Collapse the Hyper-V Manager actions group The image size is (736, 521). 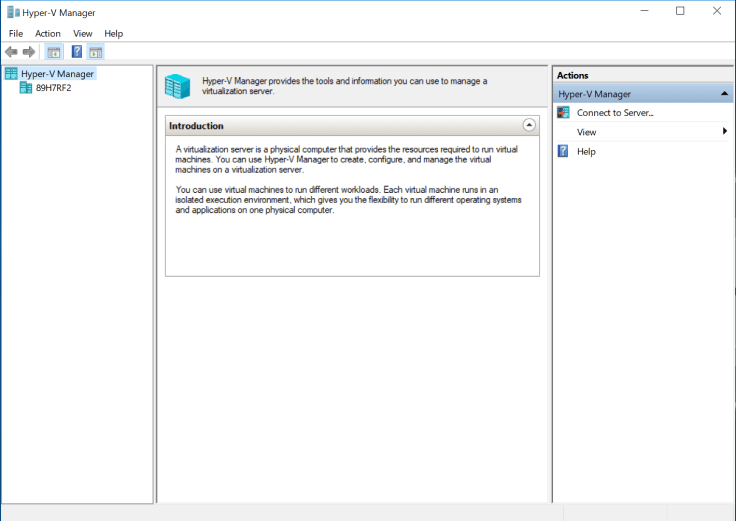723,94
